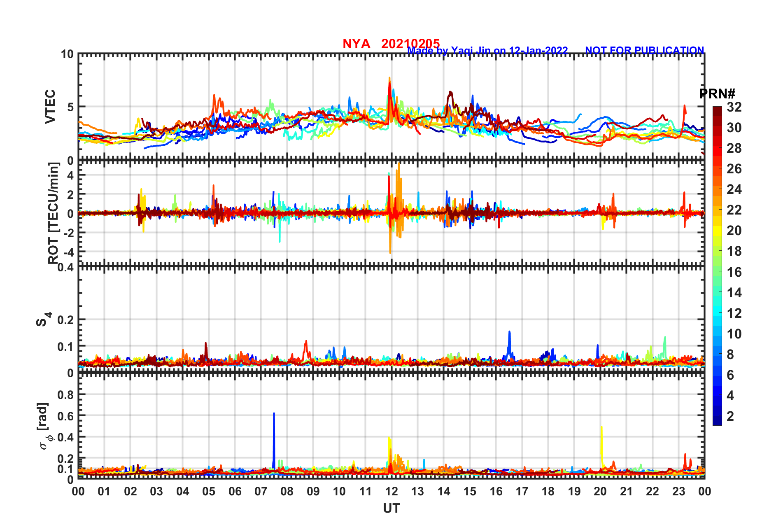Click the "Made by Yaqi Jin on 12-Jan-2022" credit
This screenshot has width=783, height=532.
(x=487, y=51)
